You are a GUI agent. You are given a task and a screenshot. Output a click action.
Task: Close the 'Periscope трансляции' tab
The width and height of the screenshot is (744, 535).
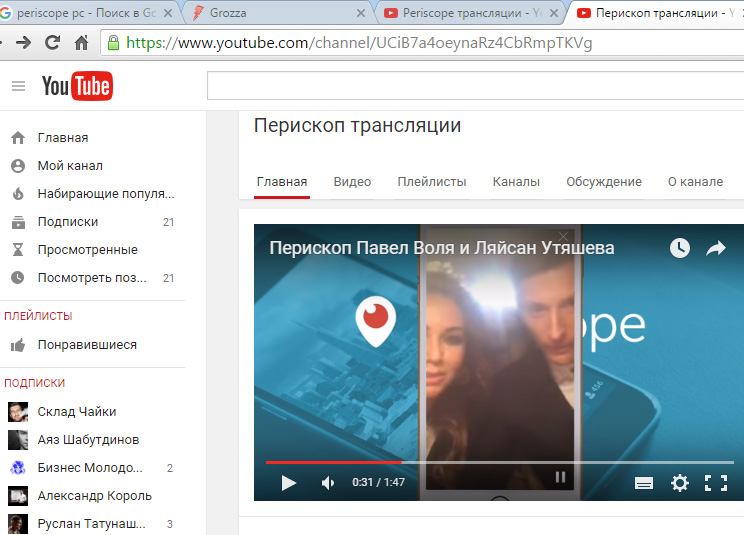point(554,13)
